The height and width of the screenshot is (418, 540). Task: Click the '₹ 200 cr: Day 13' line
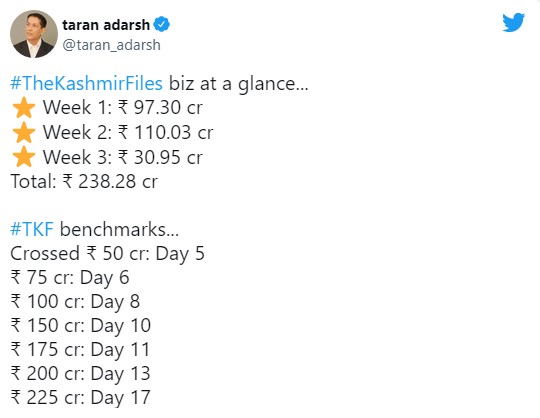81,374
